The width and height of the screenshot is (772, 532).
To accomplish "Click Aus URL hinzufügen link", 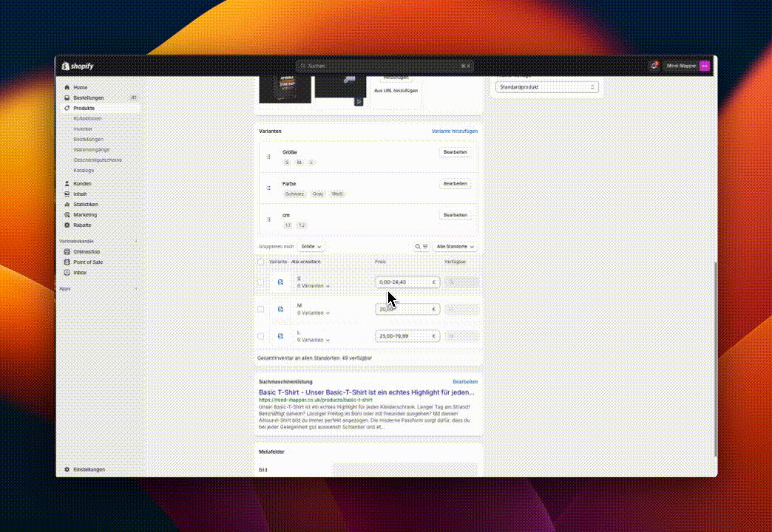I will coord(396,91).
